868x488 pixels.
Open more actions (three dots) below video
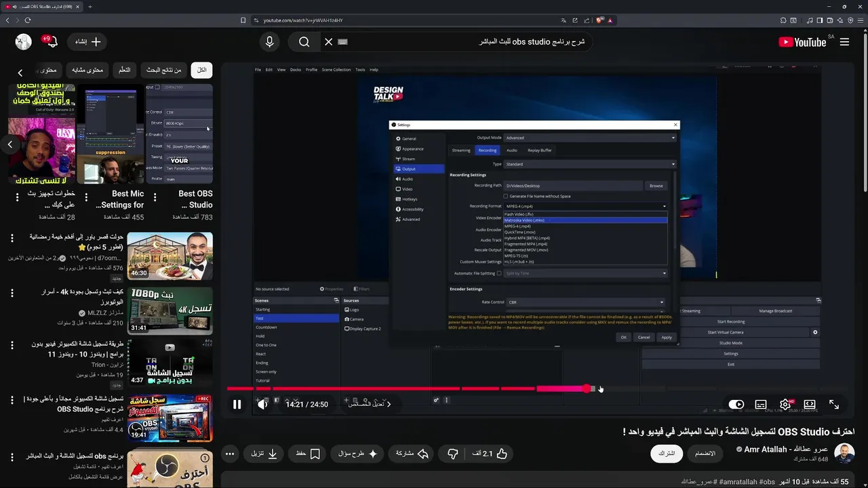[230, 453]
